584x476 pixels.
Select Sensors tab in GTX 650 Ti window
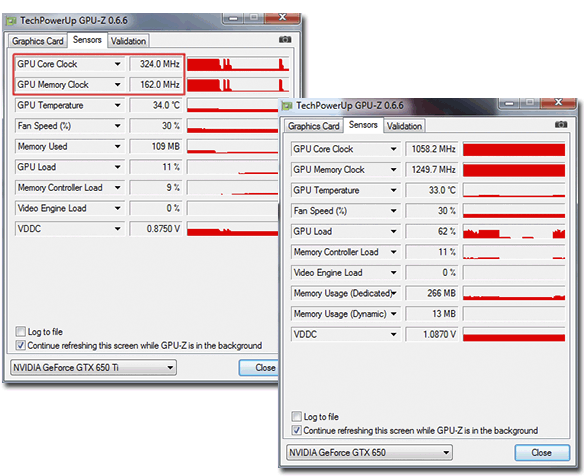pyautogui.click(x=87, y=40)
